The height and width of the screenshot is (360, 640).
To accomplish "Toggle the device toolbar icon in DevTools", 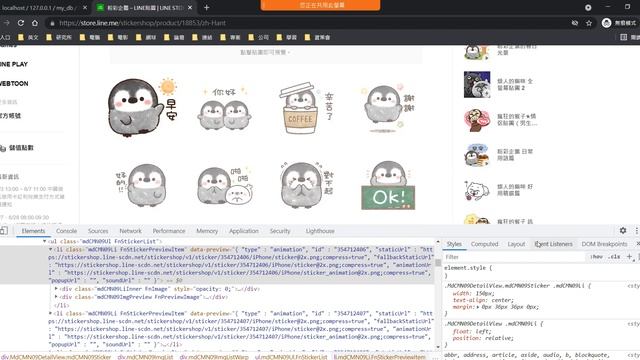I will (x=4, y=231).
